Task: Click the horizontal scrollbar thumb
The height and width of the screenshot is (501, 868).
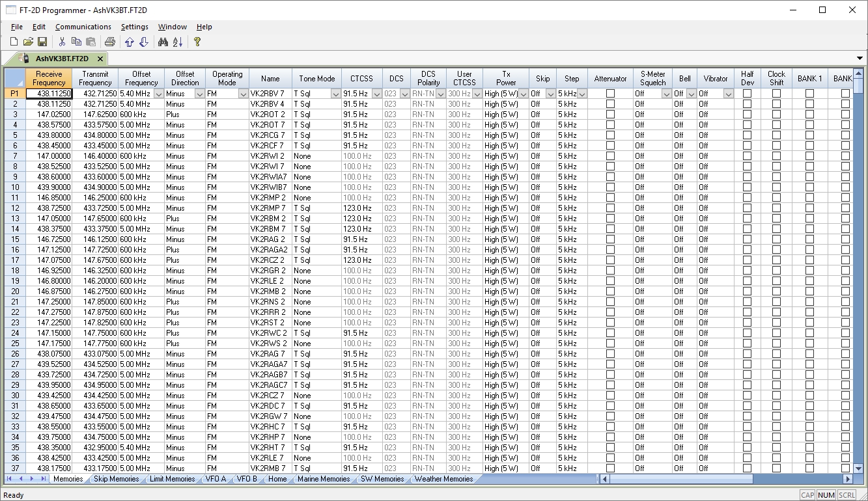Action: tap(680, 479)
